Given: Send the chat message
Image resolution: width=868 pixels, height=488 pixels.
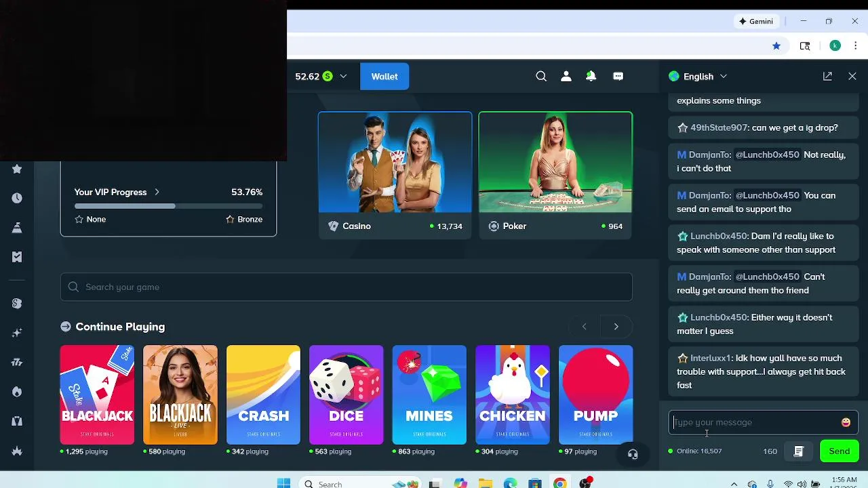Looking at the screenshot, I should (839, 451).
